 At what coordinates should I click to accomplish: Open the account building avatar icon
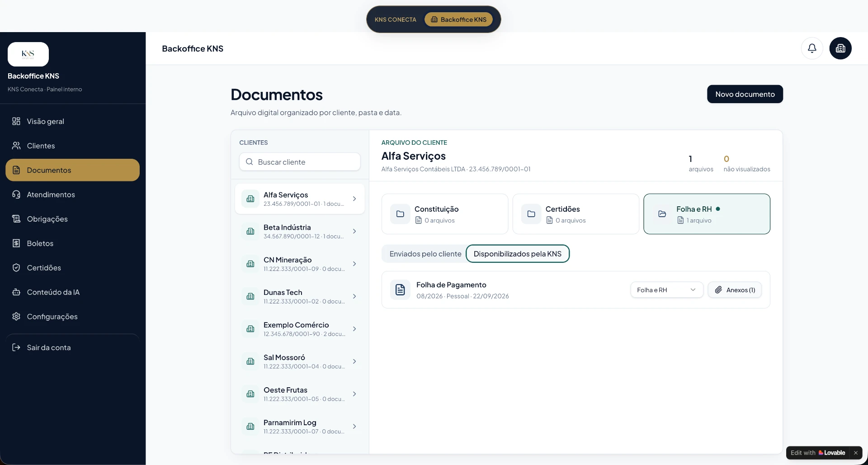pyautogui.click(x=840, y=48)
